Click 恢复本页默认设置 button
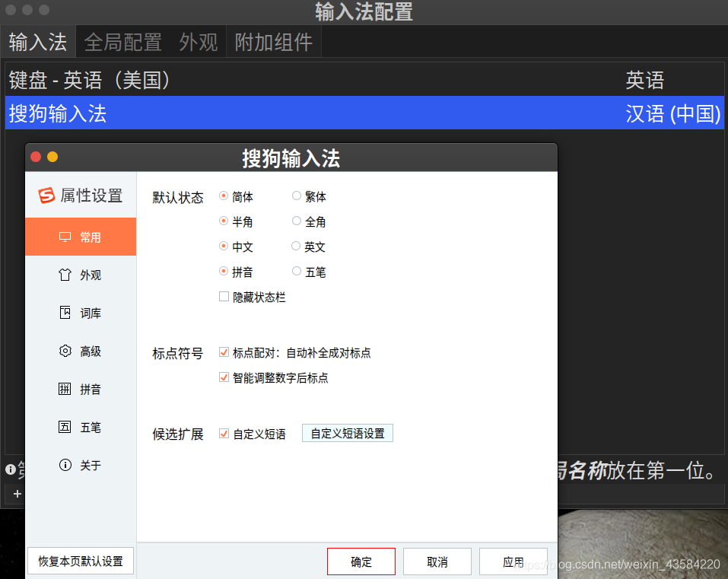 coord(81,561)
